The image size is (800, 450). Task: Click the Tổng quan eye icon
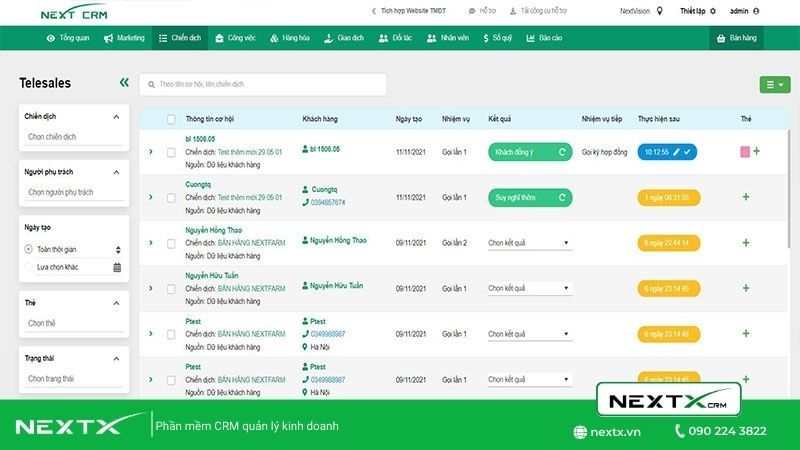(51, 38)
